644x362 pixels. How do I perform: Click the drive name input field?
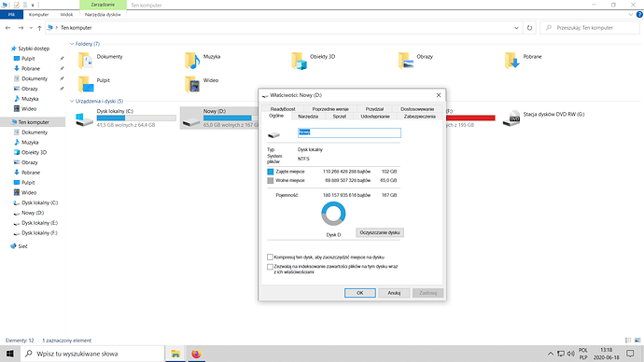point(349,132)
